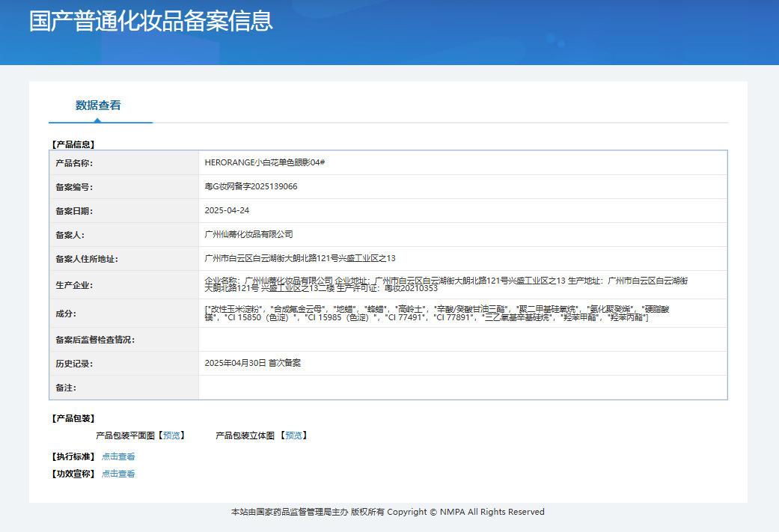This screenshot has height=532, width=779.
Task: Click the 产品包装平面图 label text
Action: pos(125,435)
